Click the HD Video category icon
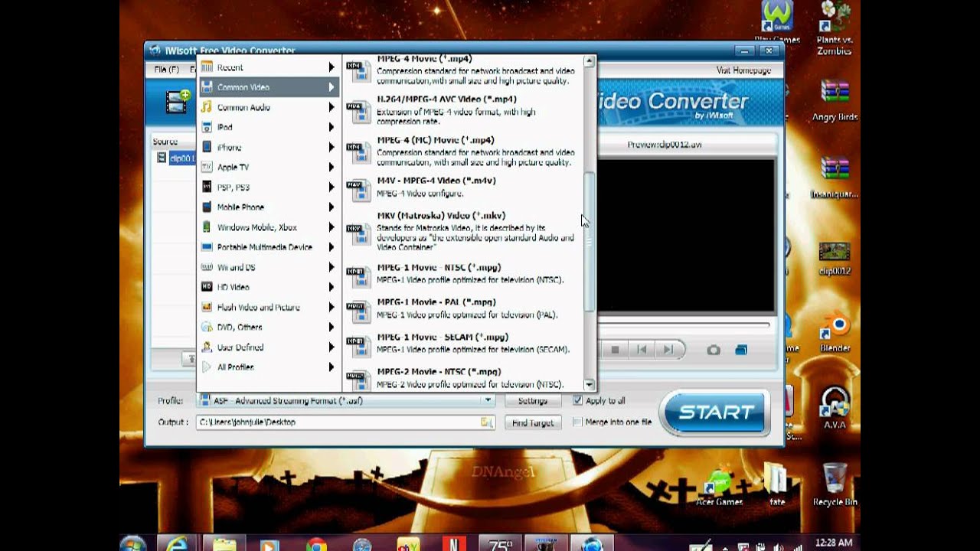Viewport: 980px width, 551px height. (207, 287)
